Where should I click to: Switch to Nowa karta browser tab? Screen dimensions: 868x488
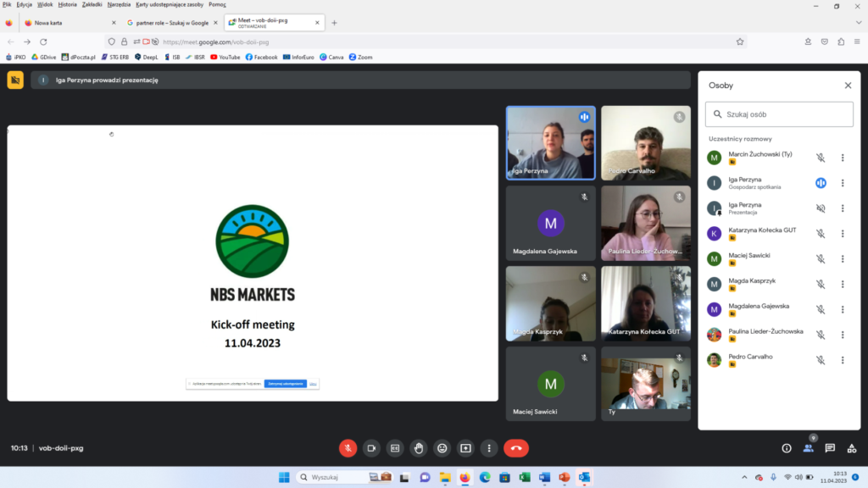pos(70,23)
